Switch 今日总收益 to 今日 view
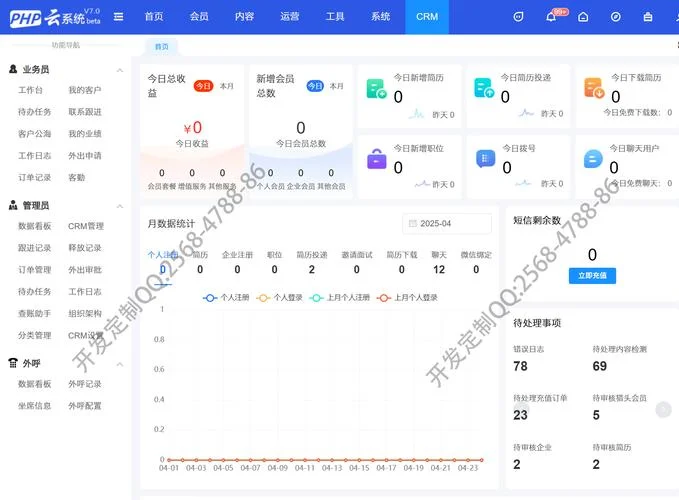 coord(203,86)
